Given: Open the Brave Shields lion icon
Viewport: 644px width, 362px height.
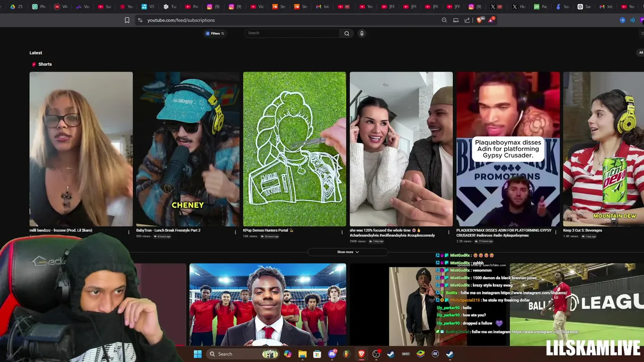Looking at the screenshot, I should [x=479, y=20].
